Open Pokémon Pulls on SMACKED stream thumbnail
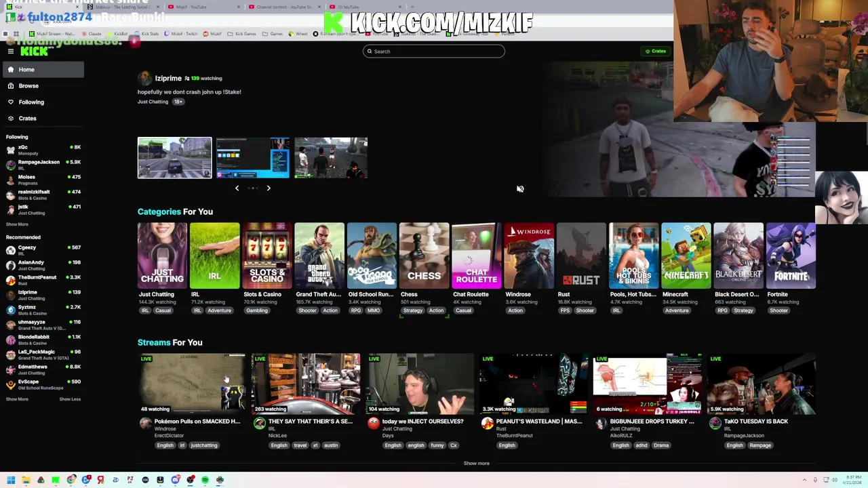Image resolution: width=868 pixels, height=488 pixels. 192,384
